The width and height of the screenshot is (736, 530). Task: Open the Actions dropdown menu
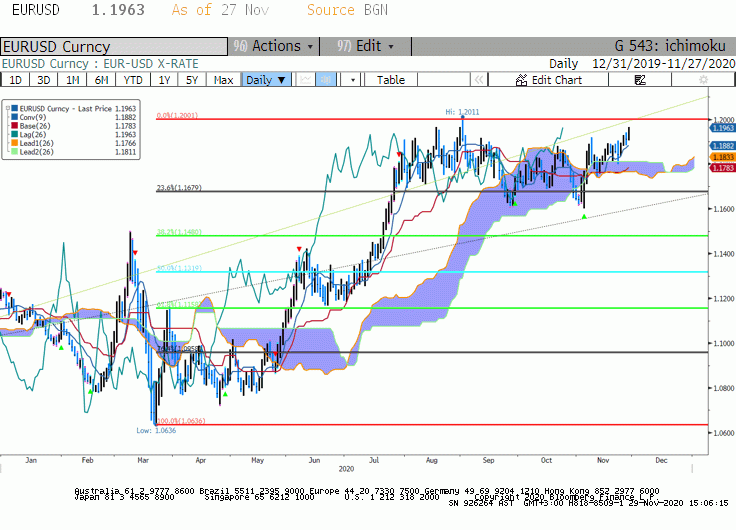pos(274,46)
